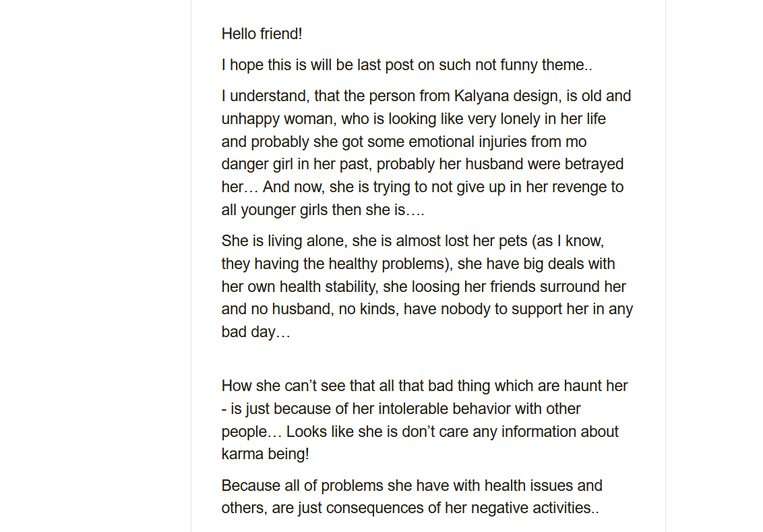This screenshot has height=532, width=763.
Task: Click the text "karma being!"
Action: click(x=265, y=454)
